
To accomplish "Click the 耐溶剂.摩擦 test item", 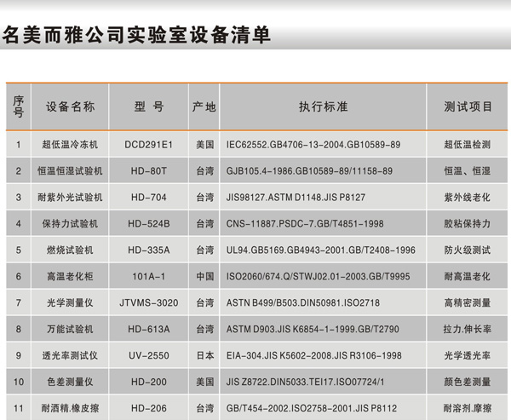I will [468, 409].
